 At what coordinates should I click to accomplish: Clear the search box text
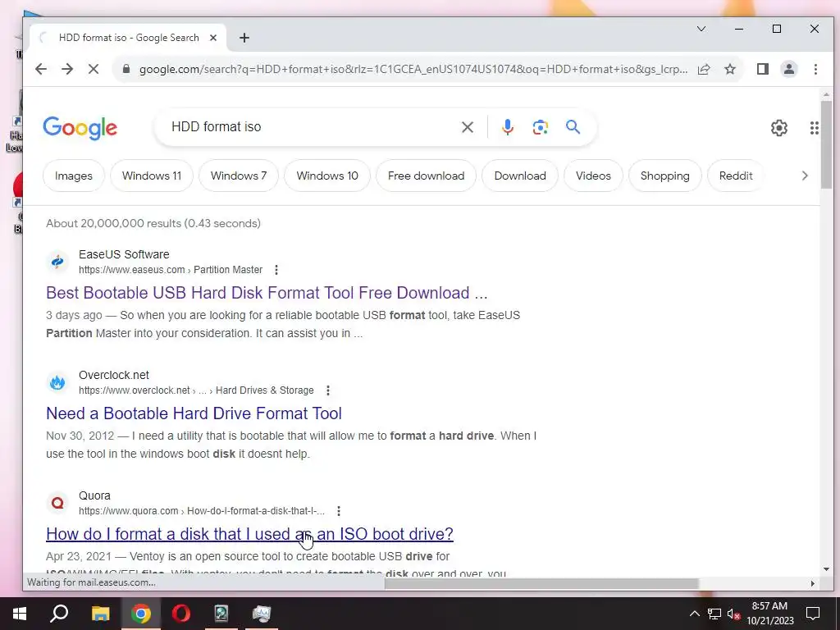coord(467,127)
